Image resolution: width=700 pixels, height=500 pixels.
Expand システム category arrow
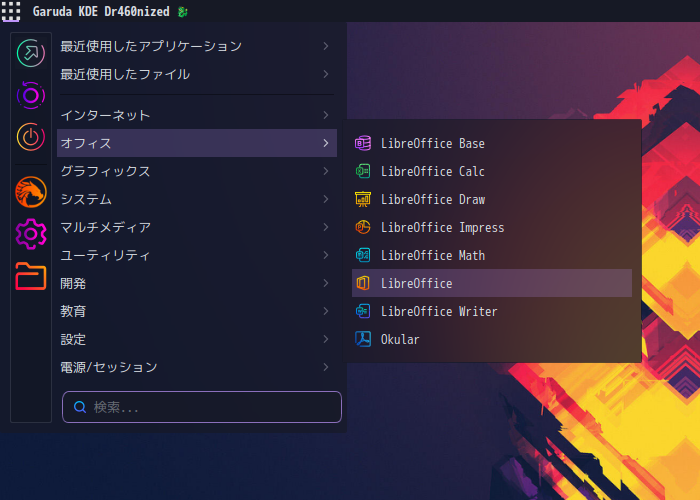[325, 199]
